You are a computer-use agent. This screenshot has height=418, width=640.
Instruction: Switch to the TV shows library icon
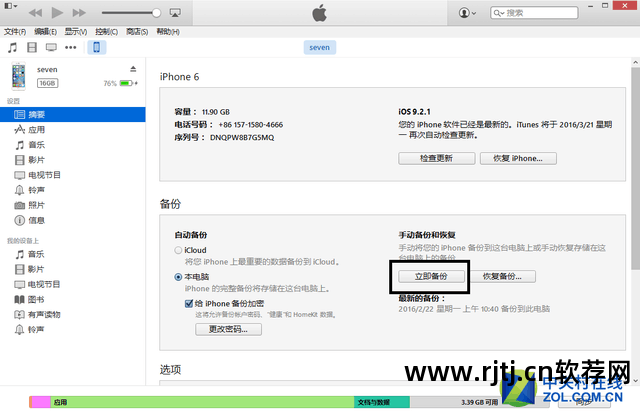click(51, 47)
